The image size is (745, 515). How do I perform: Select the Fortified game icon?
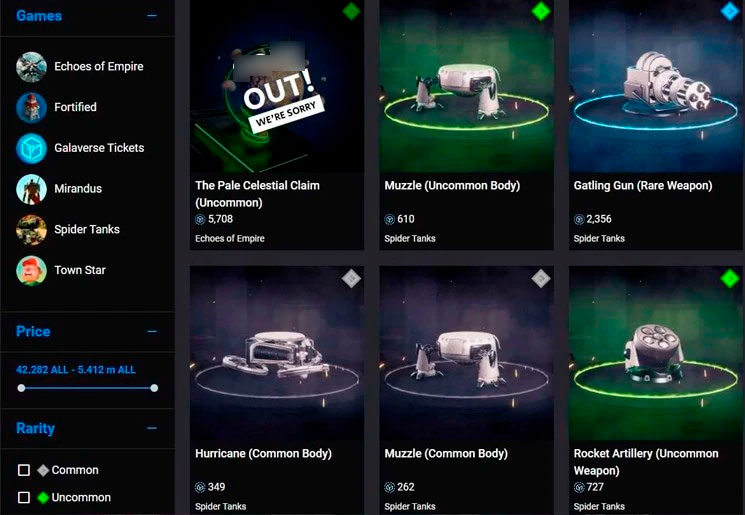[31, 108]
